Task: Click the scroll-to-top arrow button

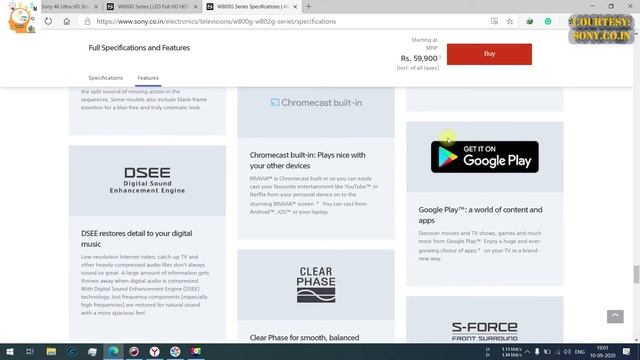Action: pyautogui.click(x=615, y=316)
